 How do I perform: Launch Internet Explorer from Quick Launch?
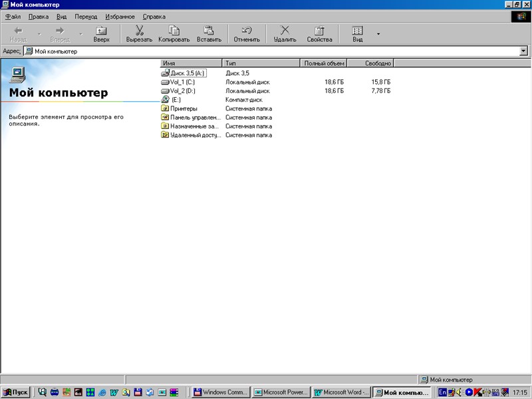click(102, 392)
